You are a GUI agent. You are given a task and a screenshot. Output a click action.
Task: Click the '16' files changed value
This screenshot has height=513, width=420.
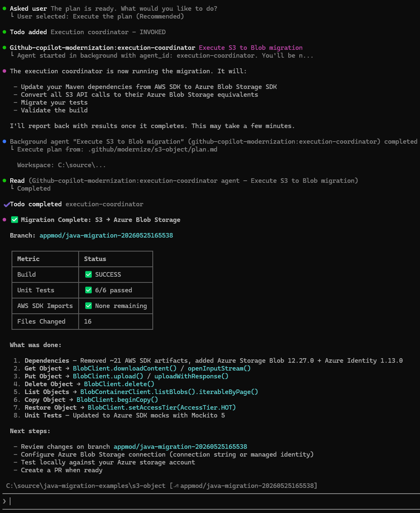point(88,322)
